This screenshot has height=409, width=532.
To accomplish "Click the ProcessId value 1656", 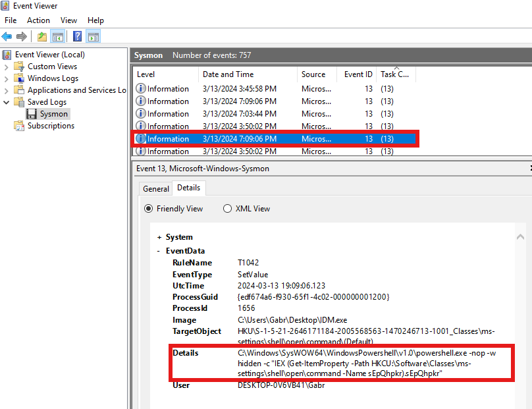I will [246, 308].
